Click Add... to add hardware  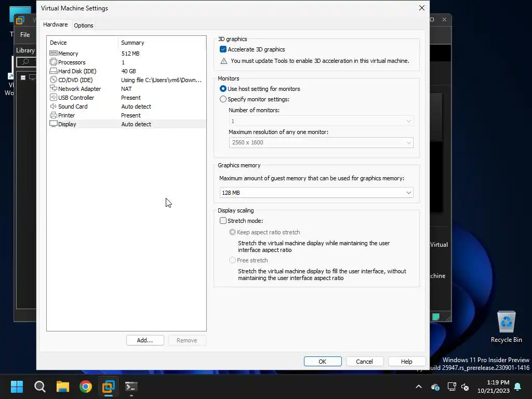click(x=145, y=340)
